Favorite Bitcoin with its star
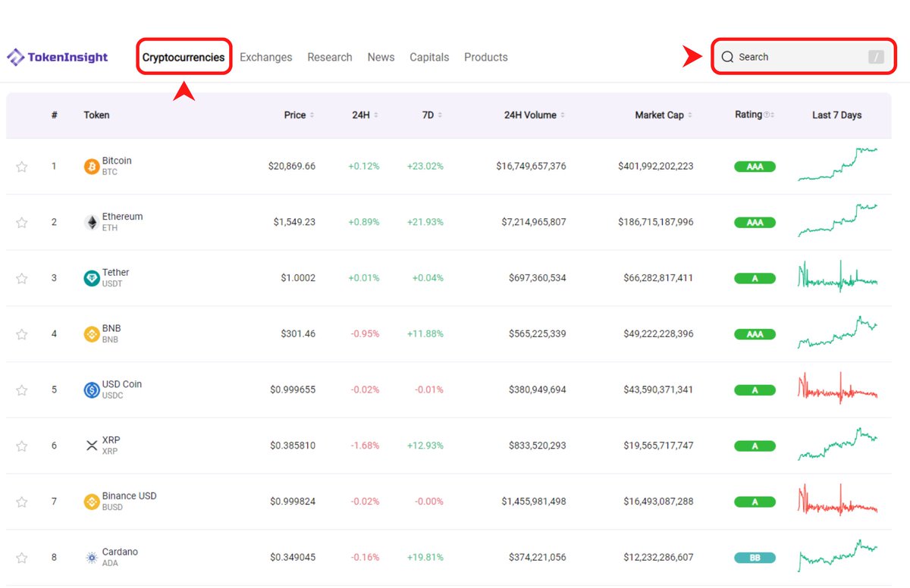The height and width of the screenshot is (588, 910). click(x=22, y=167)
